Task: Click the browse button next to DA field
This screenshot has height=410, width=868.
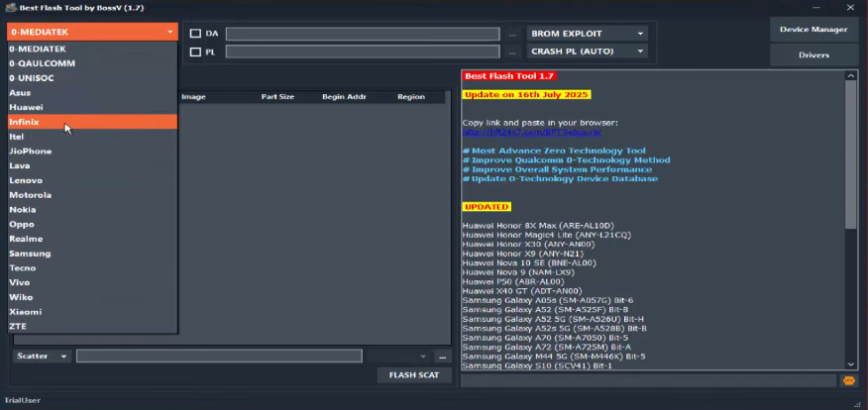Action: pos(512,34)
